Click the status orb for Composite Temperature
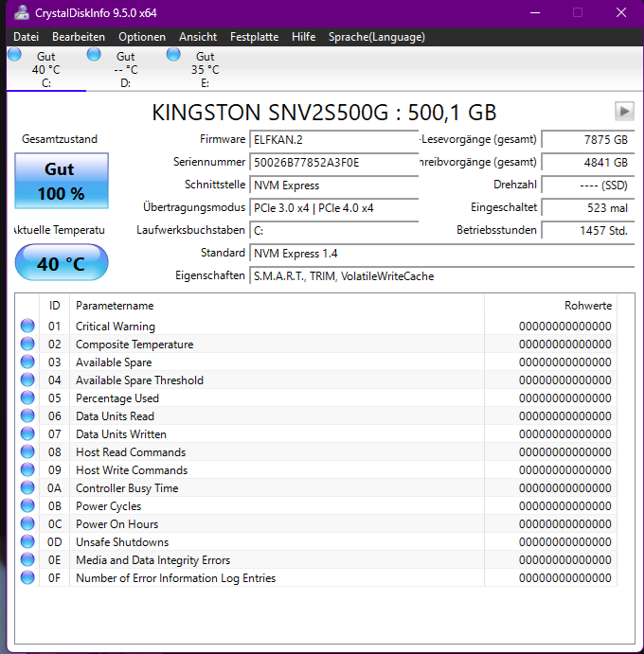The width and height of the screenshot is (644, 654). click(27, 344)
